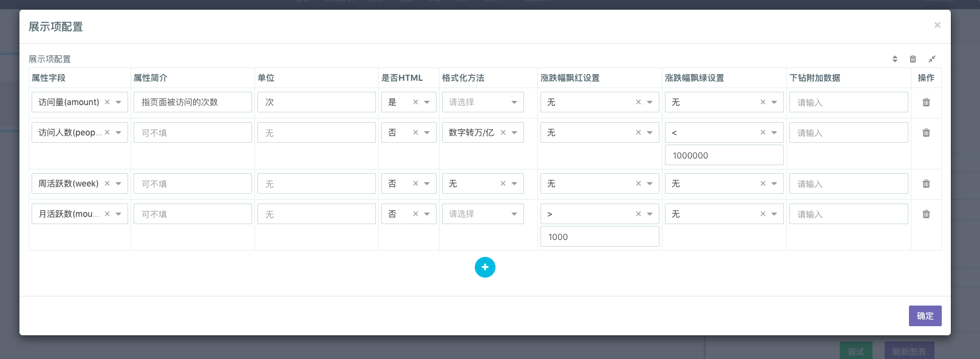Click 属性简介 field in 访问人数 row
Screen dimensions: 980x359
point(192,132)
